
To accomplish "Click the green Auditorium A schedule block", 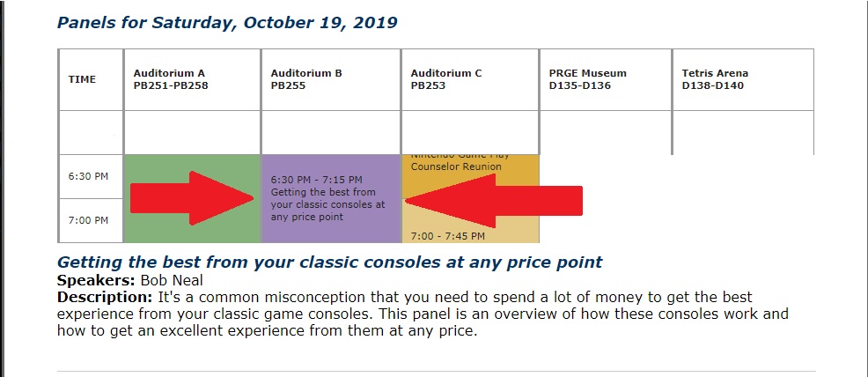I will click(x=192, y=199).
